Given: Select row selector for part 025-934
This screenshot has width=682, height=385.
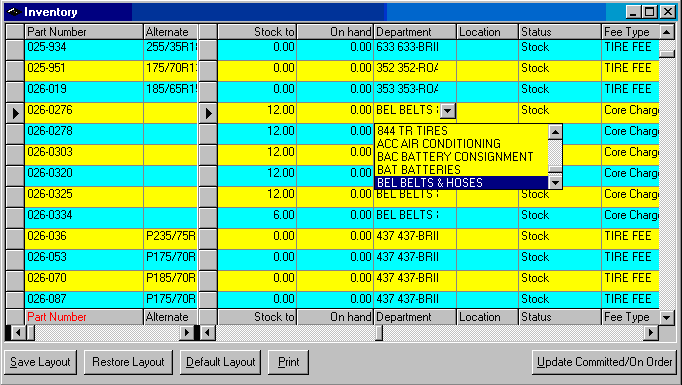Looking at the screenshot, I should (15, 50).
